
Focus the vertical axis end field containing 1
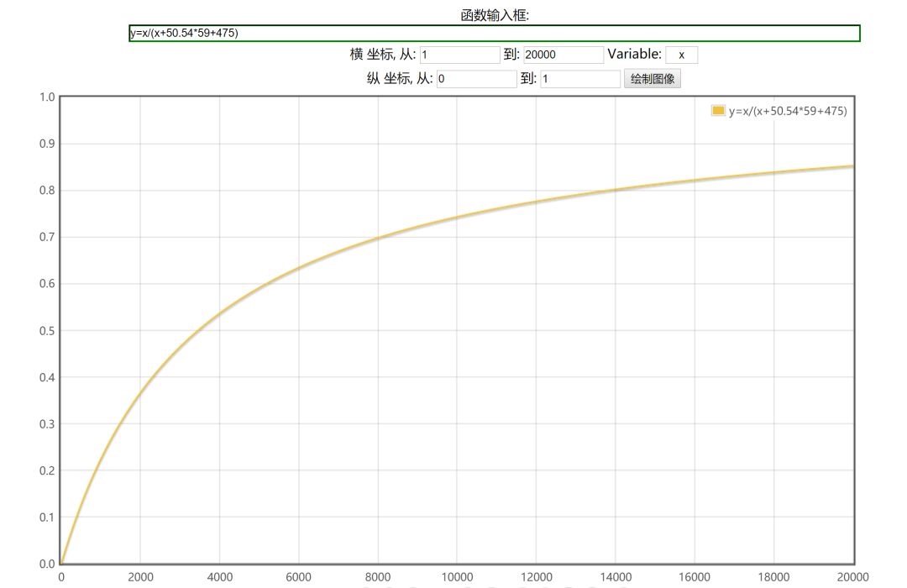coord(581,79)
